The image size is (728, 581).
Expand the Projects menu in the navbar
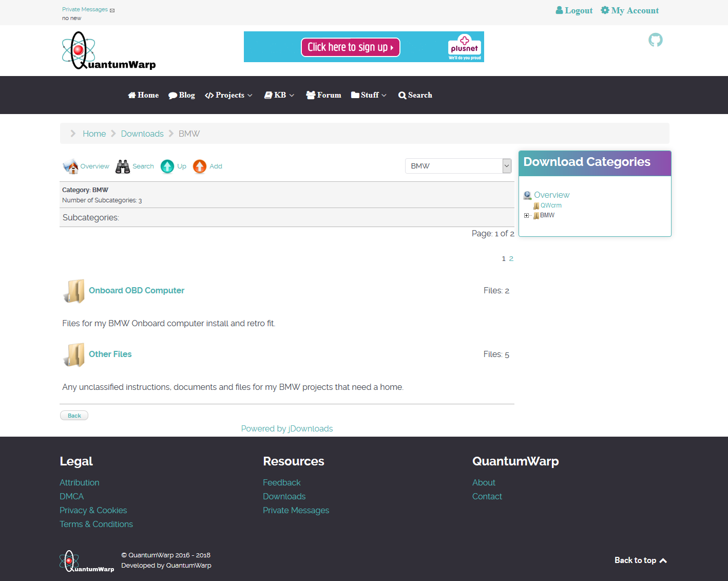228,95
